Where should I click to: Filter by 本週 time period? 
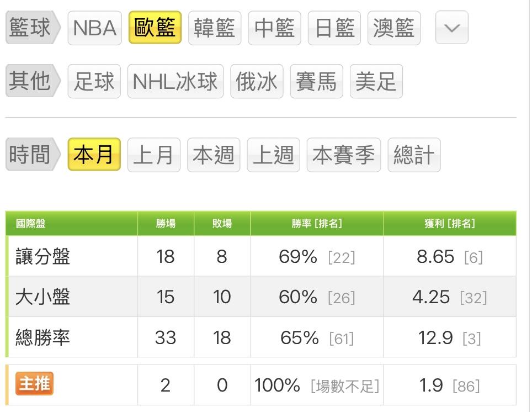point(214,155)
